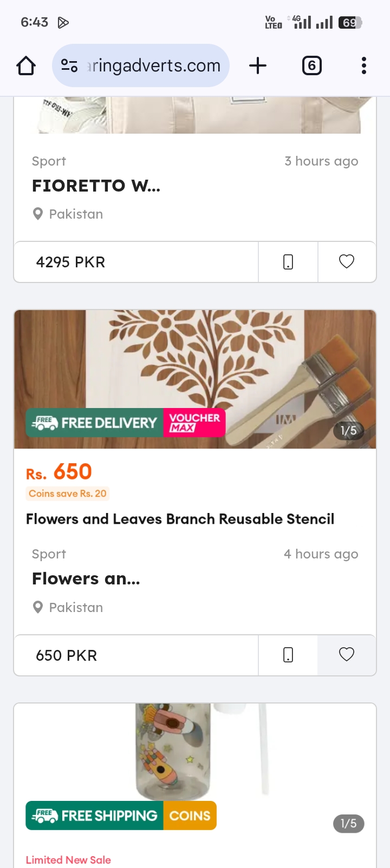Viewport: 390px width, 868px height.
Task: Click the aringadverts.com address bar
Action: coord(141,65)
